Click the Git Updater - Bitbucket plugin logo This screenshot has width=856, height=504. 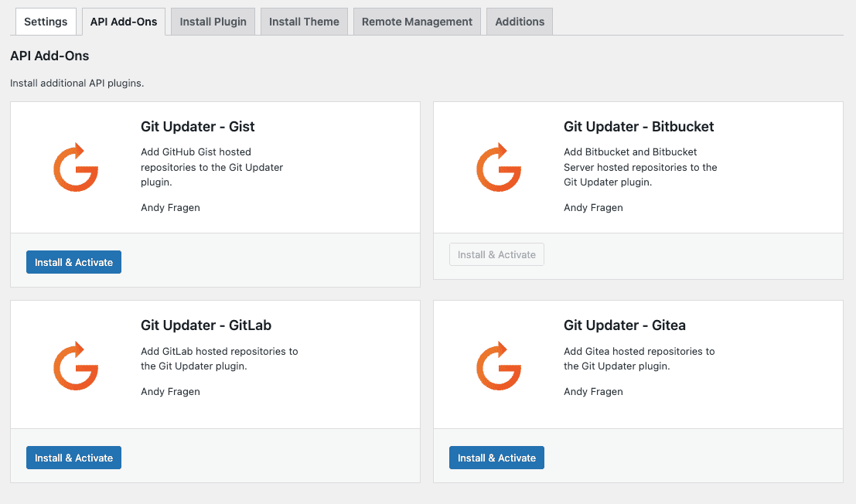coord(498,167)
